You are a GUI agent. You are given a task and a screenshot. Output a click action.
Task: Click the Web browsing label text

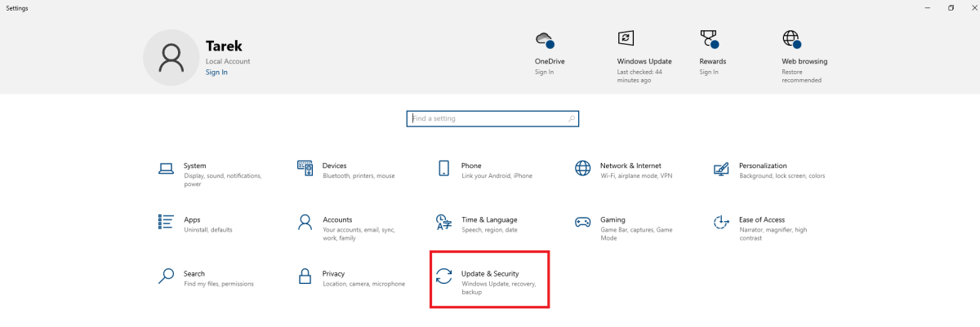pyautogui.click(x=804, y=61)
